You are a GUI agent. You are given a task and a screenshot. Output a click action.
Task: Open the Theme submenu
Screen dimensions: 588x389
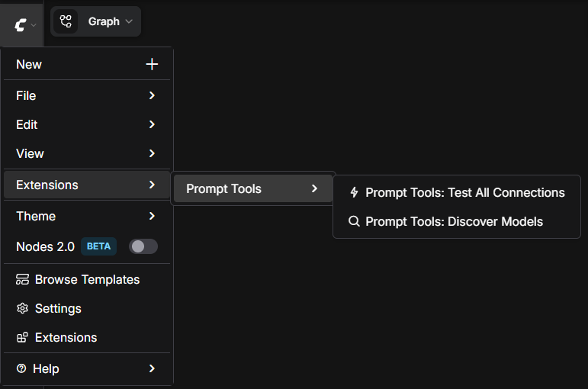click(x=87, y=216)
